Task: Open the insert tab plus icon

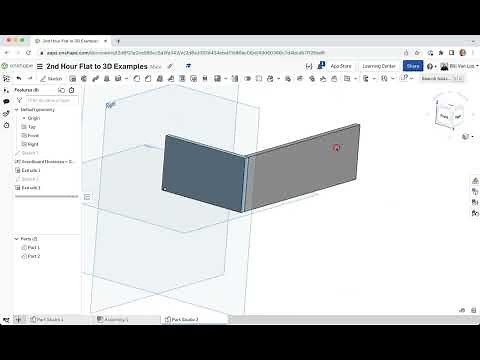Action: [19, 320]
